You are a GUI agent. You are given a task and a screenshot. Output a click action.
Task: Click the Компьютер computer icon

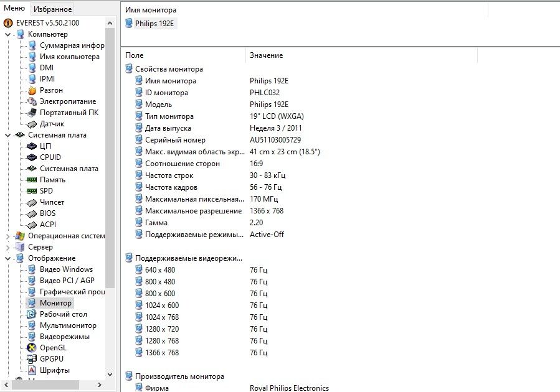[21, 34]
